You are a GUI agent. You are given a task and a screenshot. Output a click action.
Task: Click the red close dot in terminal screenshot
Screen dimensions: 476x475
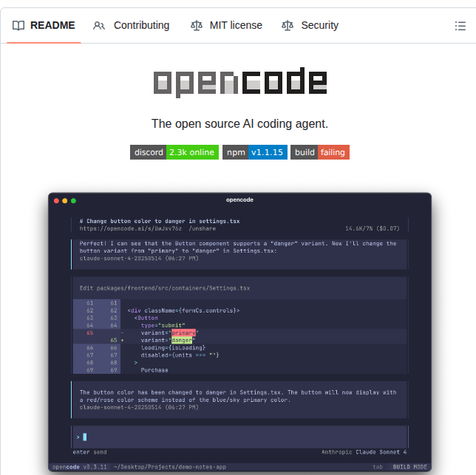click(x=56, y=201)
